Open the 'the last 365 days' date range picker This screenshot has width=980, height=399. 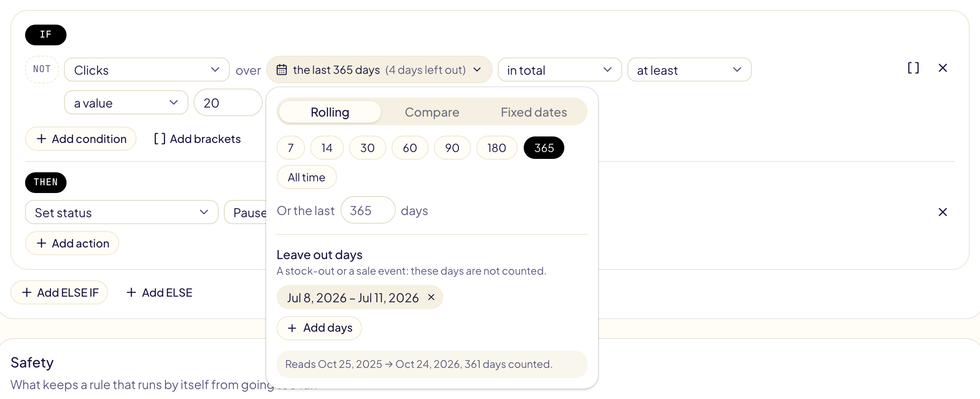point(379,70)
